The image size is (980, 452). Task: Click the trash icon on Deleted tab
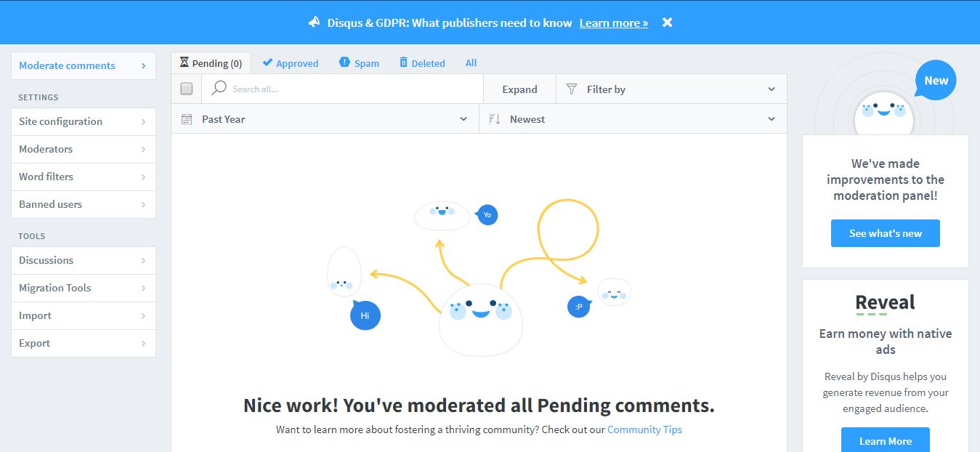pos(403,63)
